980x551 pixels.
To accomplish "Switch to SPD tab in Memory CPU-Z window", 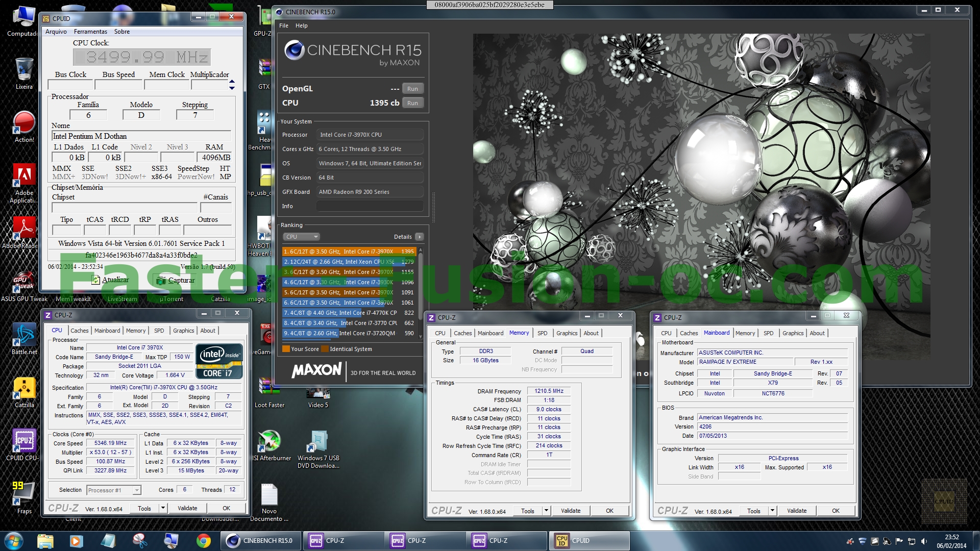I will click(x=542, y=333).
